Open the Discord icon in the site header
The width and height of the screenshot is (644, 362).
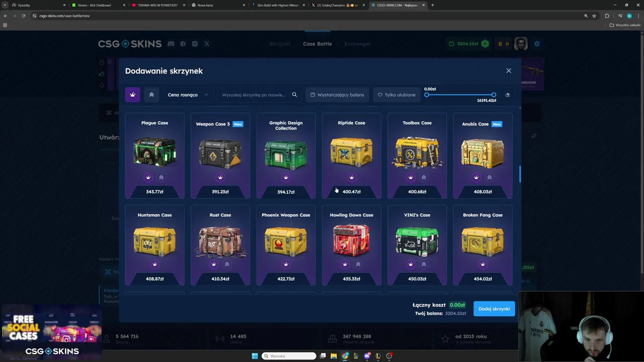[x=171, y=44]
